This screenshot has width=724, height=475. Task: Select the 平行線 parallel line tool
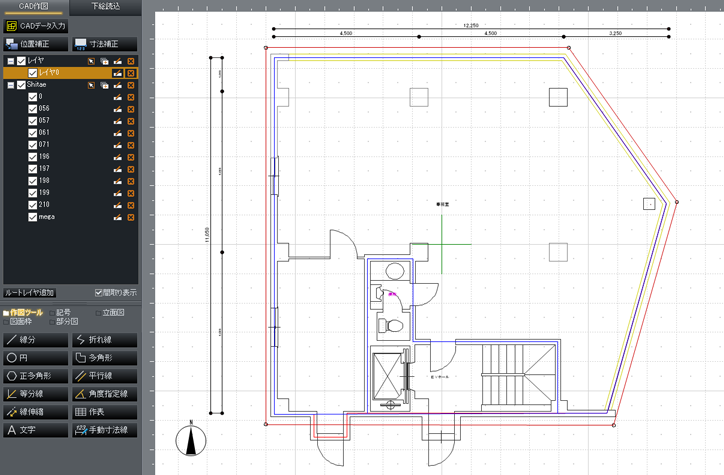tap(104, 376)
